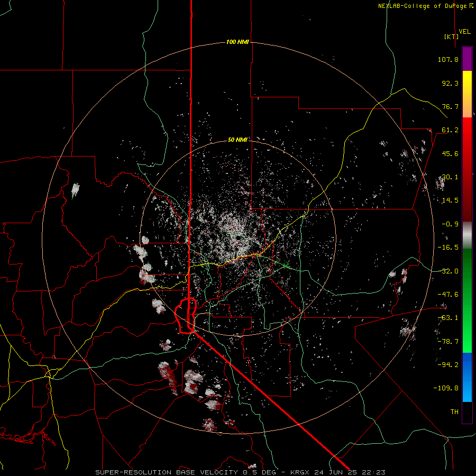Select the 30.1 legend value

[x=450, y=177]
